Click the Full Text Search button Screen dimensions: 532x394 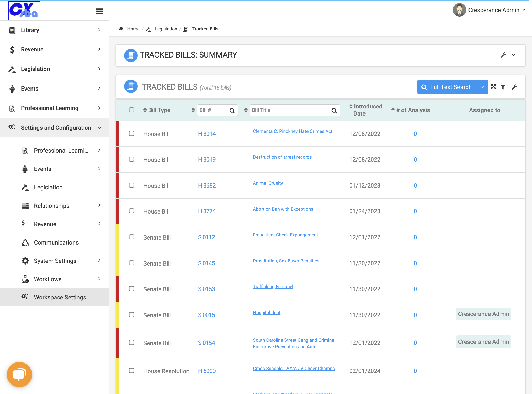tap(446, 87)
